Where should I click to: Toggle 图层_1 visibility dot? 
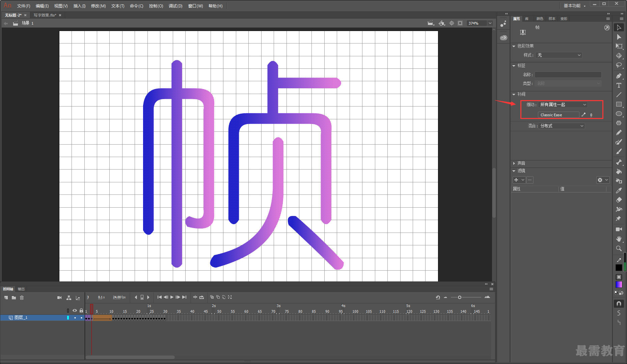point(75,317)
